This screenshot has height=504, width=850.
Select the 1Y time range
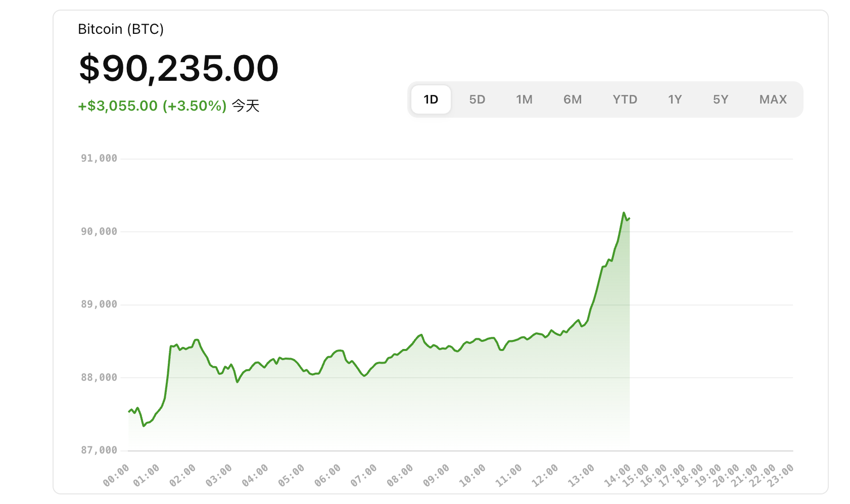675,99
